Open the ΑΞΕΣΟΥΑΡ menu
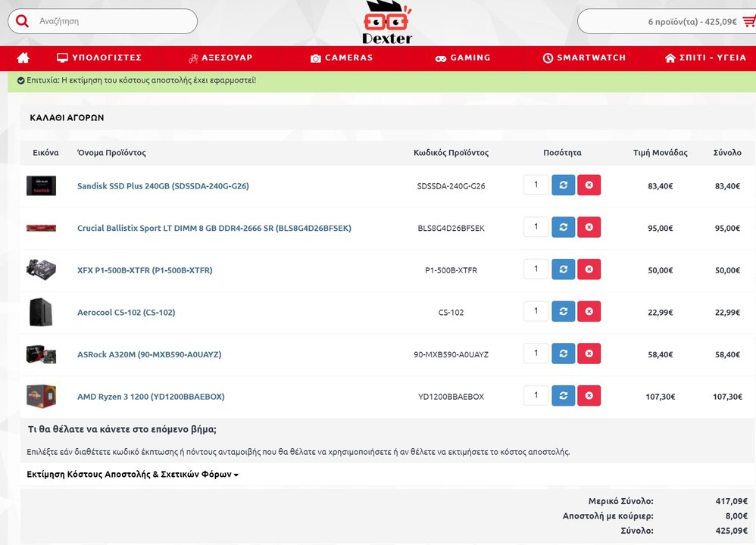This screenshot has width=756, height=545. pyautogui.click(x=220, y=58)
